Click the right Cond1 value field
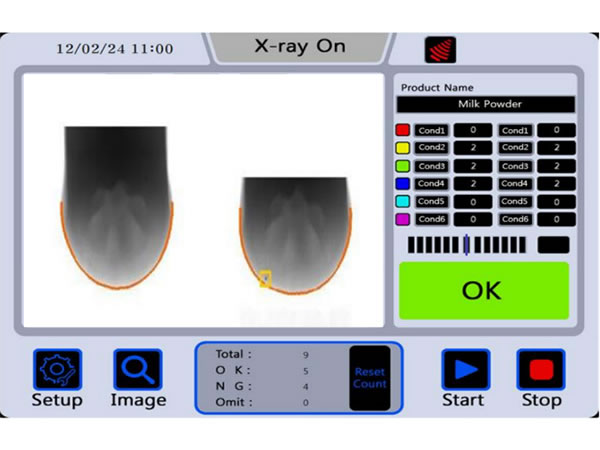Image resolution: width=600 pixels, height=450 pixels. [x=556, y=130]
